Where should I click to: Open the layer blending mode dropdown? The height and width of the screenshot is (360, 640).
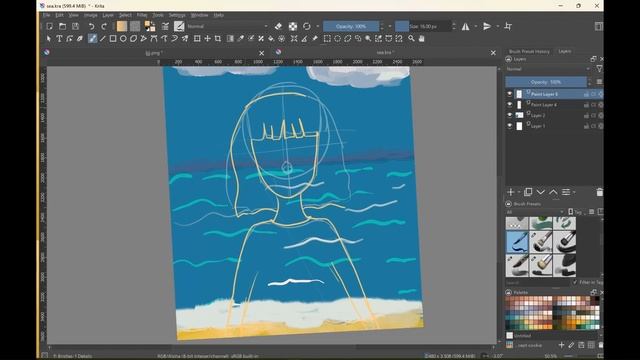[548, 69]
